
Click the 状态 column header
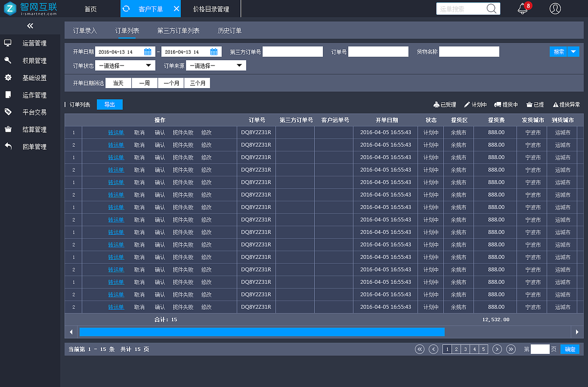pyautogui.click(x=431, y=120)
